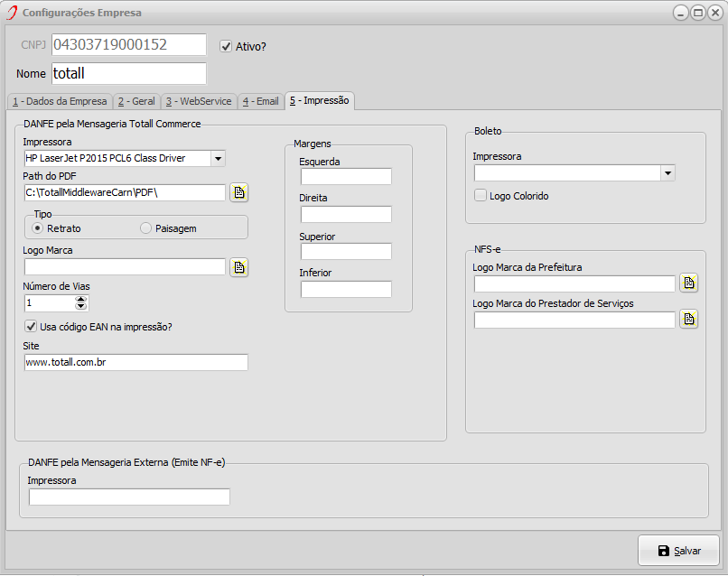Viewport: 728px width, 576px height.
Task: Browse for Logo Marca do Prestador de Serviços
Action: pos(688,320)
